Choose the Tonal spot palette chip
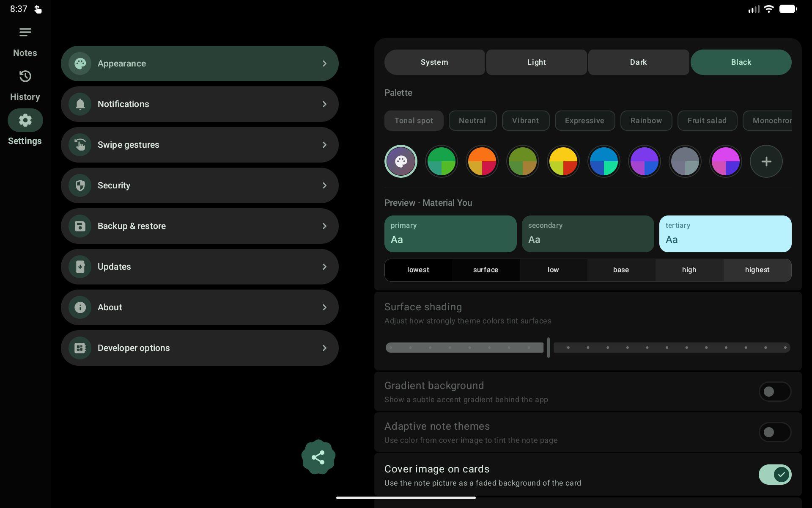812x508 pixels. (414, 121)
